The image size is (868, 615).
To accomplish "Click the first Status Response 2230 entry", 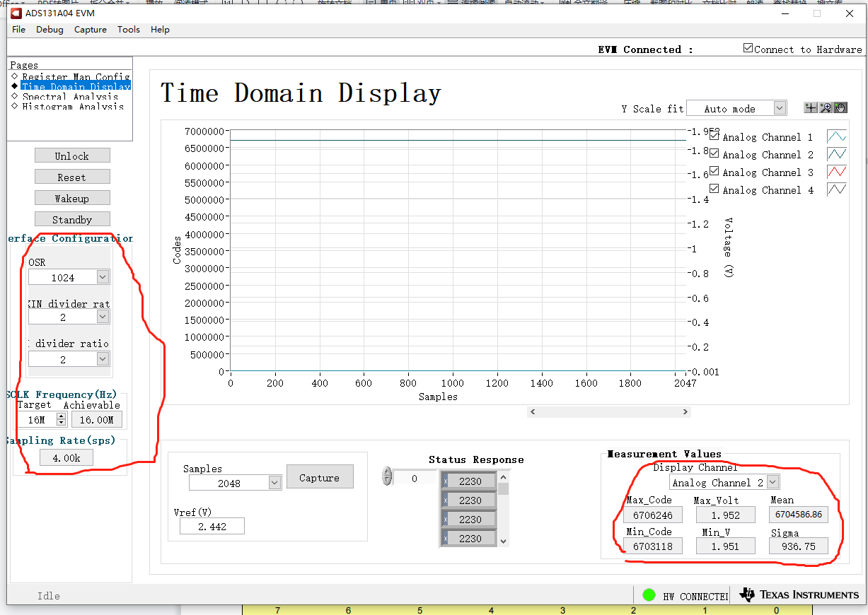I will pyautogui.click(x=470, y=481).
